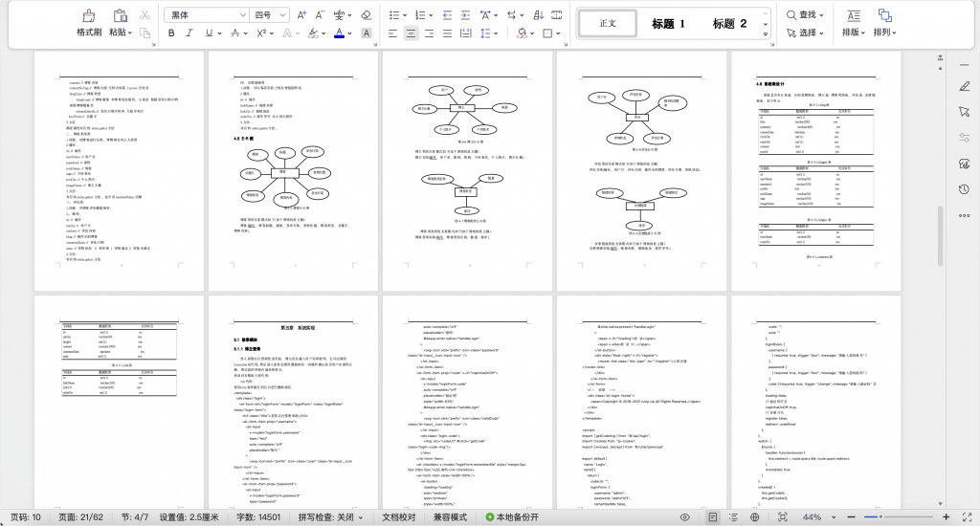Apply center paragraph alignment

click(411, 33)
